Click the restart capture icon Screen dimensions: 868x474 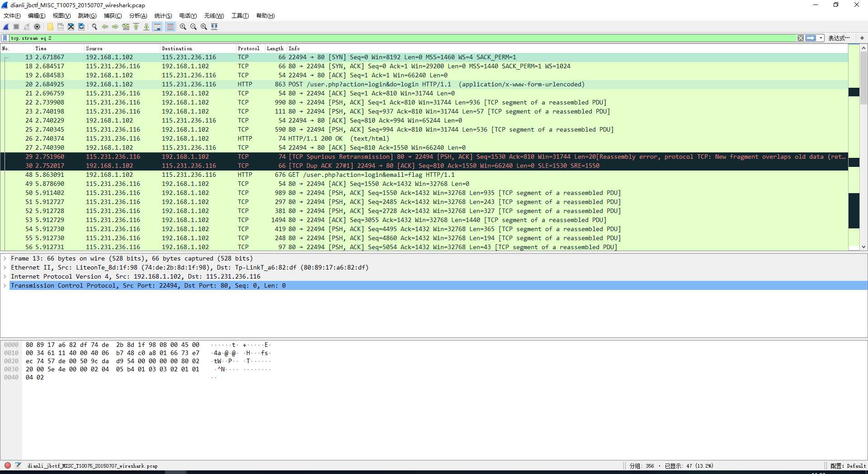(27, 27)
